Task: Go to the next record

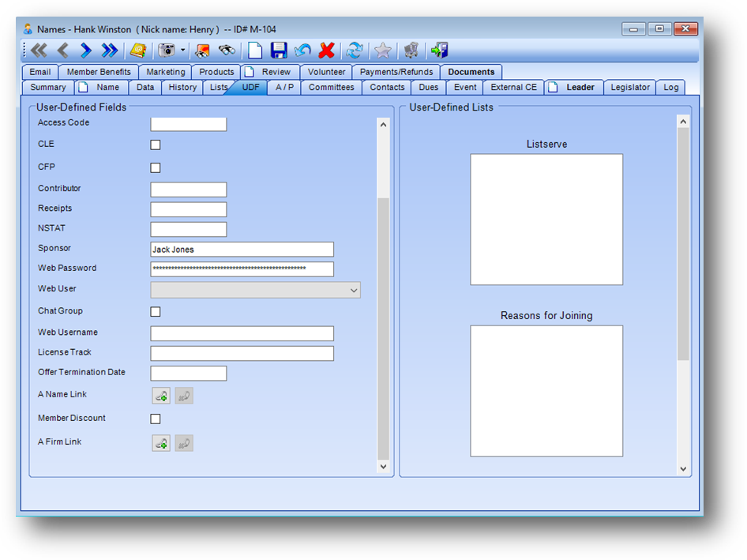Action: coord(86,50)
